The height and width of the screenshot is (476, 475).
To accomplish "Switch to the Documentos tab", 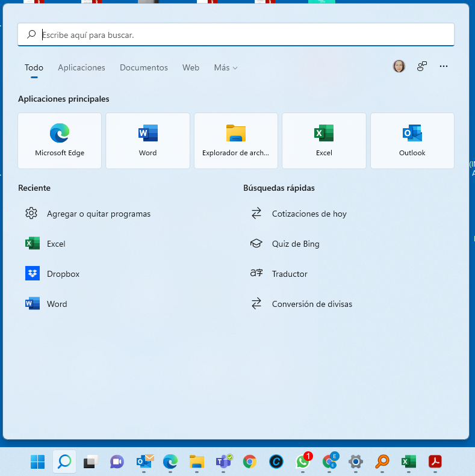I will [x=144, y=67].
